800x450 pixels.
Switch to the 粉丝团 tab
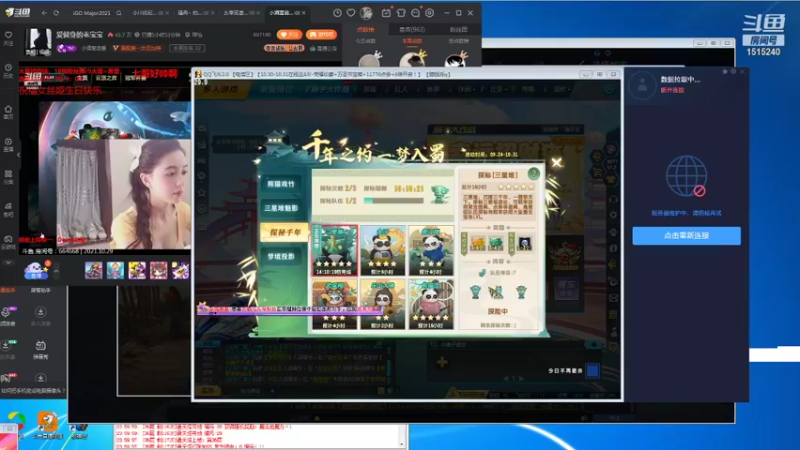[x=458, y=29]
